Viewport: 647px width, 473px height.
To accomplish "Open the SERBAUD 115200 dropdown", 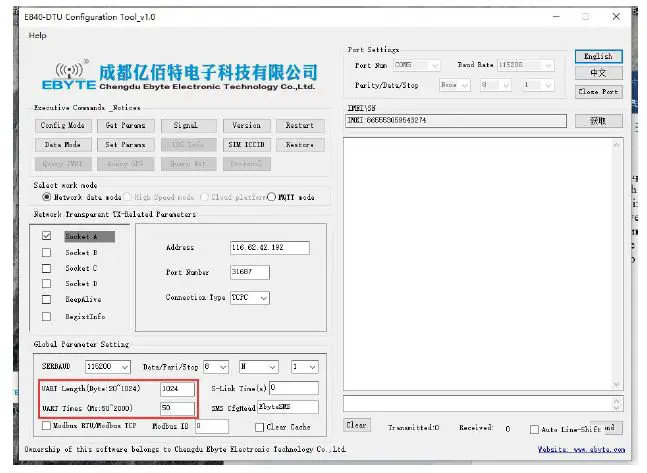I will click(108, 367).
